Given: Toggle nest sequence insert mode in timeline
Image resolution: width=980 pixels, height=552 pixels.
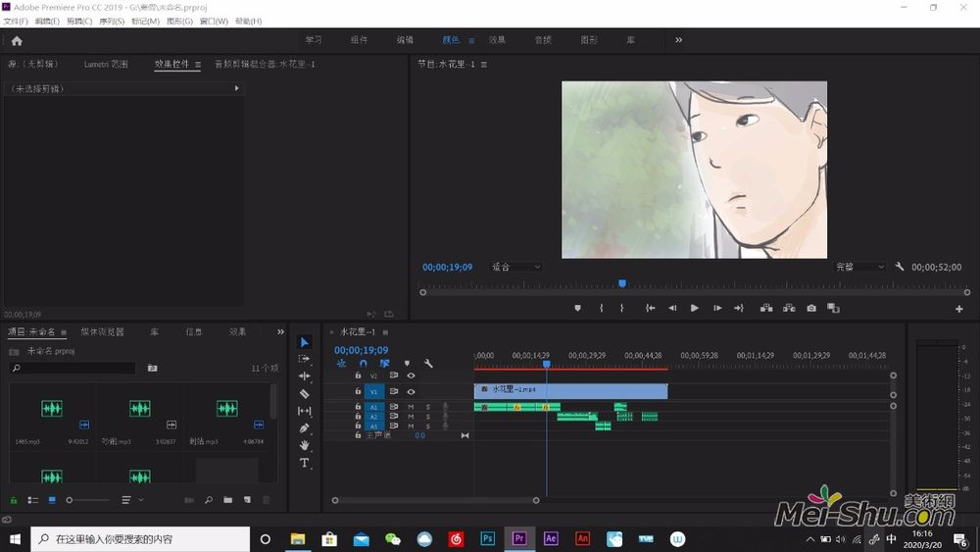Looking at the screenshot, I should (341, 363).
